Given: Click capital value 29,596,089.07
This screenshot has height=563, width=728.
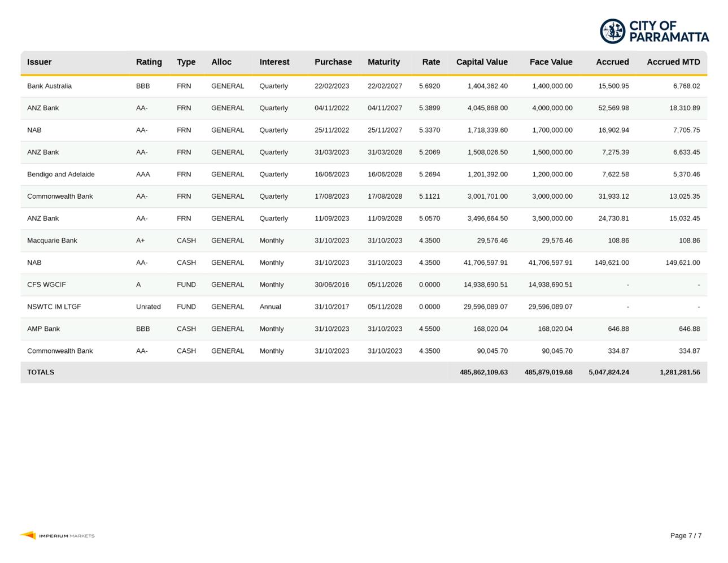Looking at the screenshot, I should (485, 307).
